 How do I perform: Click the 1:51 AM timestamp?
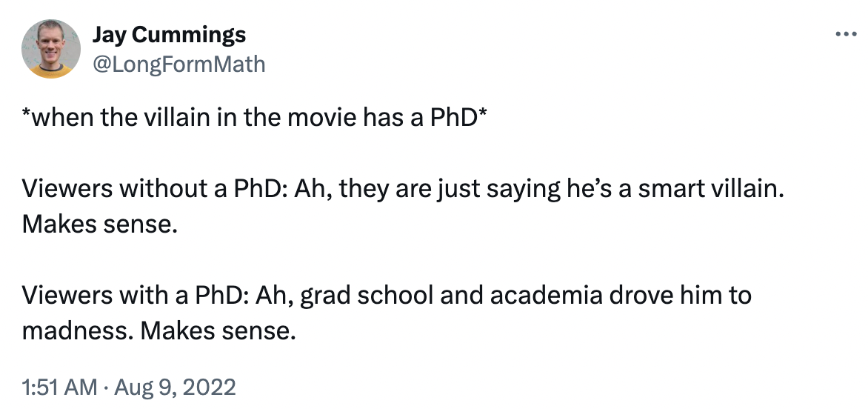point(59,387)
